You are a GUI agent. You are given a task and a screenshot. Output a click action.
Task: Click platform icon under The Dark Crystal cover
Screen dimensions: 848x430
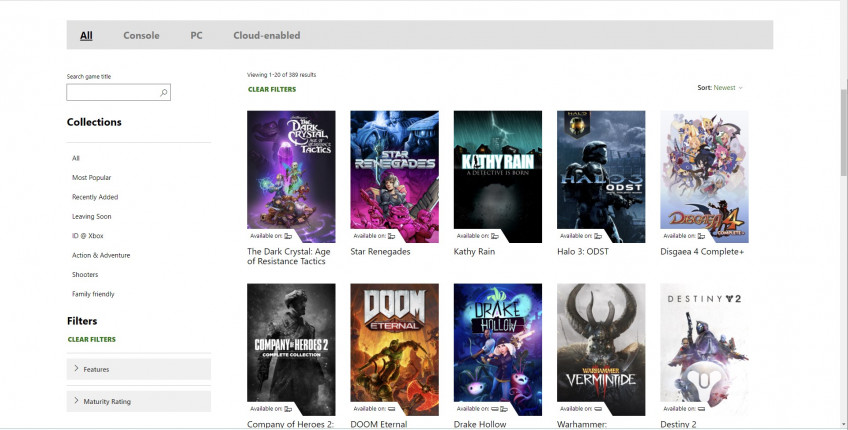pos(288,236)
